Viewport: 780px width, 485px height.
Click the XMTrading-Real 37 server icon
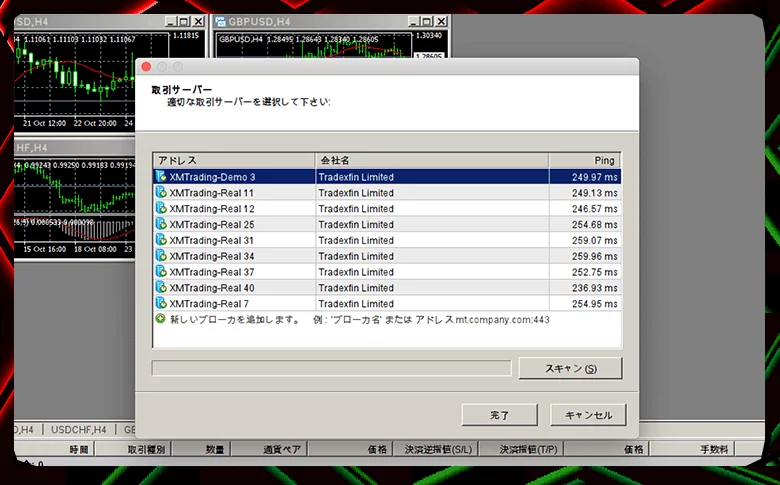161,272
